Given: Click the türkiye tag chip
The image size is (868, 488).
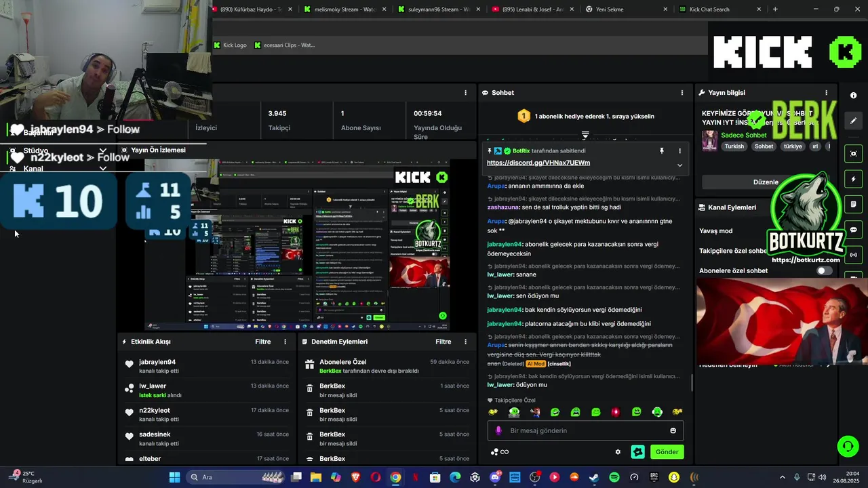Looking at the screenshot, I should [x=793, y=146].
